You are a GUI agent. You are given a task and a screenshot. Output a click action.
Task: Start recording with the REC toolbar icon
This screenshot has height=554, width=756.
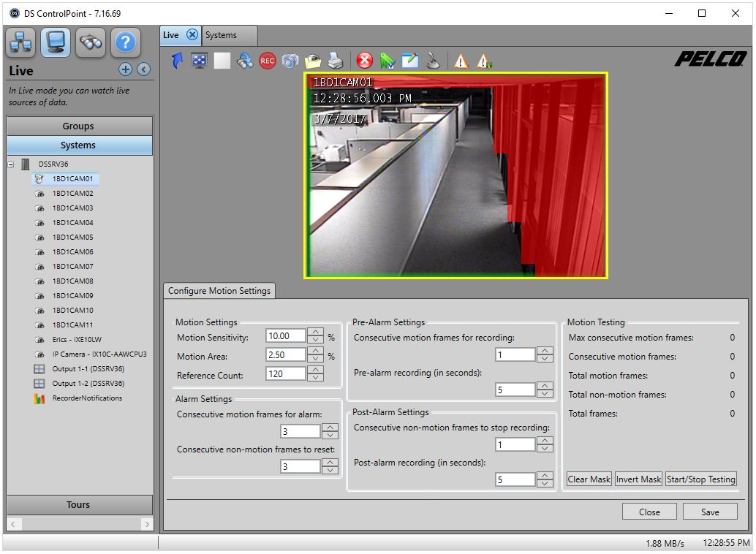[268, 61]
